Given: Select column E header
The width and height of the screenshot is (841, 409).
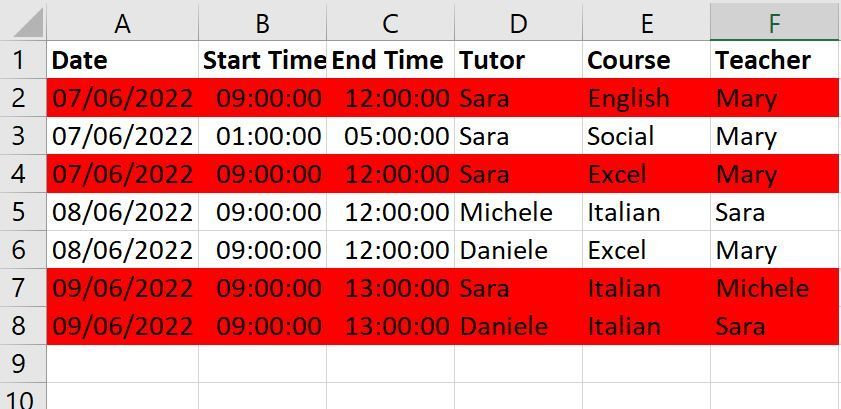Looking at the screenshot, I should (x=646, y=24).
